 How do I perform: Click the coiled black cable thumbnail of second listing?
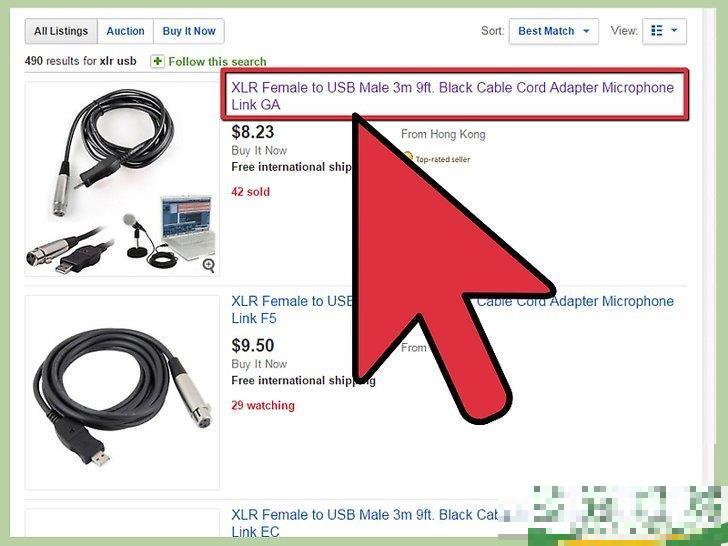(x=122, y=392)
